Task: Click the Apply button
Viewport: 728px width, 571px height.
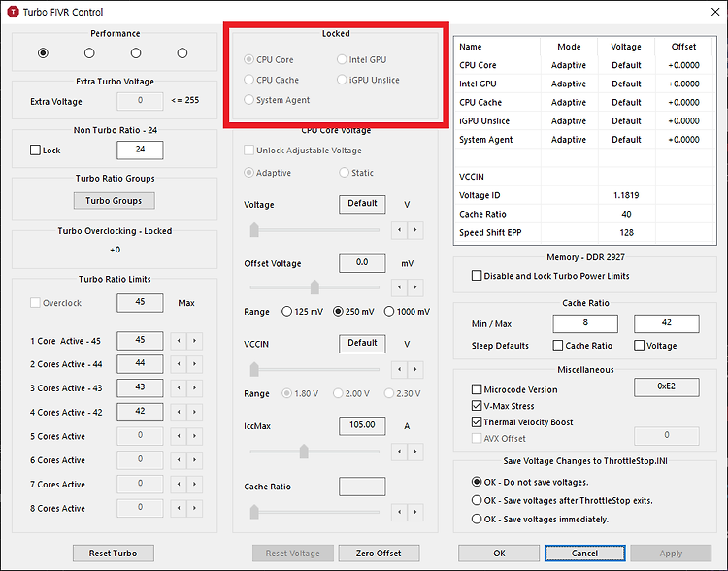Action: (x=671, y=553)
